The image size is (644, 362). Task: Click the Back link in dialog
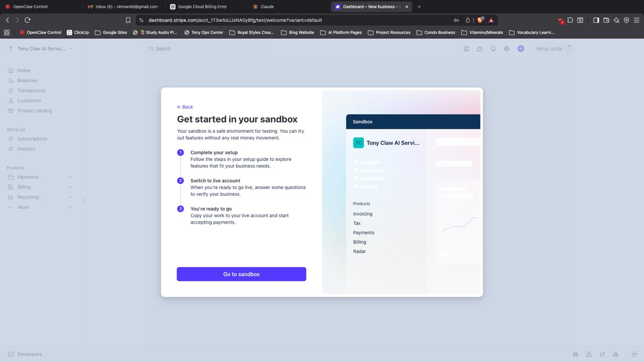(185, 107)
